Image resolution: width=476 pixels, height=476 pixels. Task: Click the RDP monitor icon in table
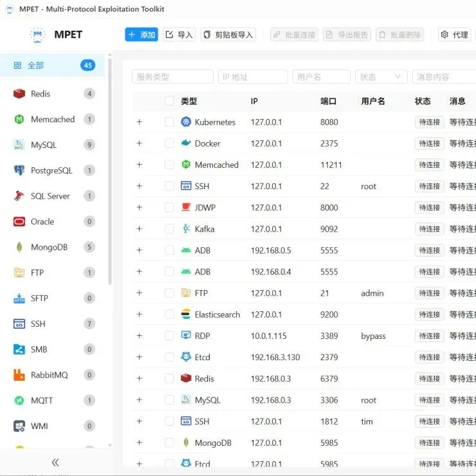(186, 335)
